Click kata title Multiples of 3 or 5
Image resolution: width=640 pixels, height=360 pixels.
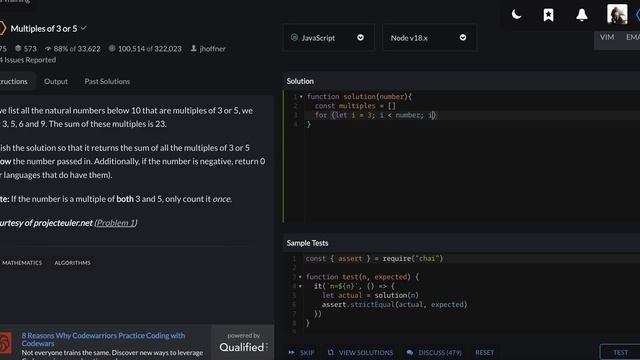coord(44,29)
